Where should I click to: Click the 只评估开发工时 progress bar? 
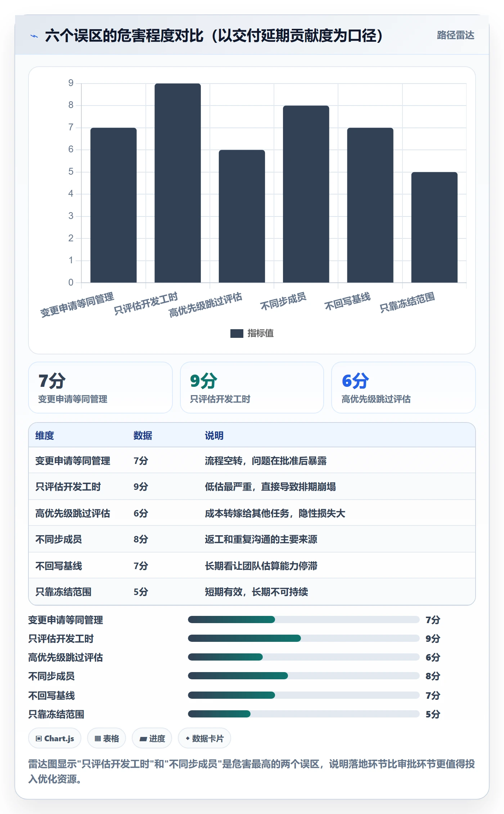(303, 638)
